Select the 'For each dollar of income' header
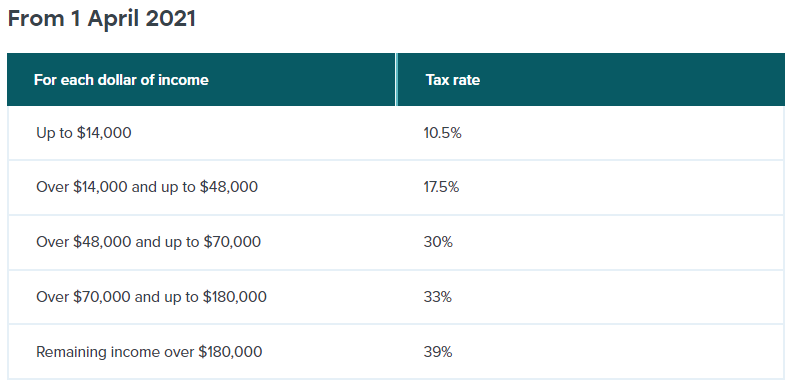 pos(121,80)
